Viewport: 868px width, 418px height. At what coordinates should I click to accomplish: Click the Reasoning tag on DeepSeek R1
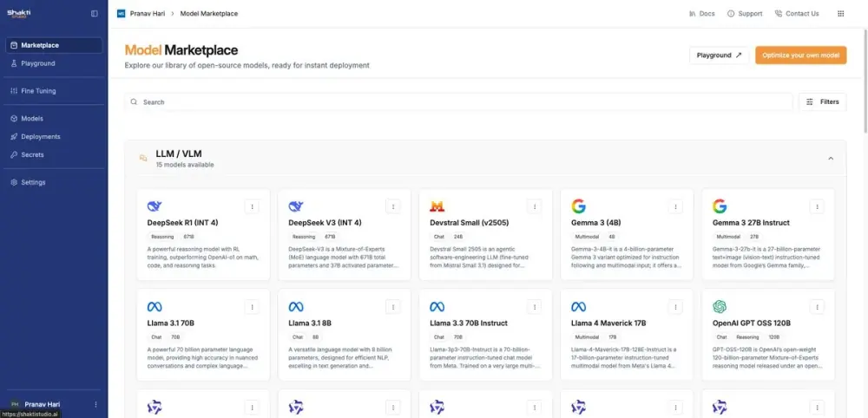coord(163,237)
